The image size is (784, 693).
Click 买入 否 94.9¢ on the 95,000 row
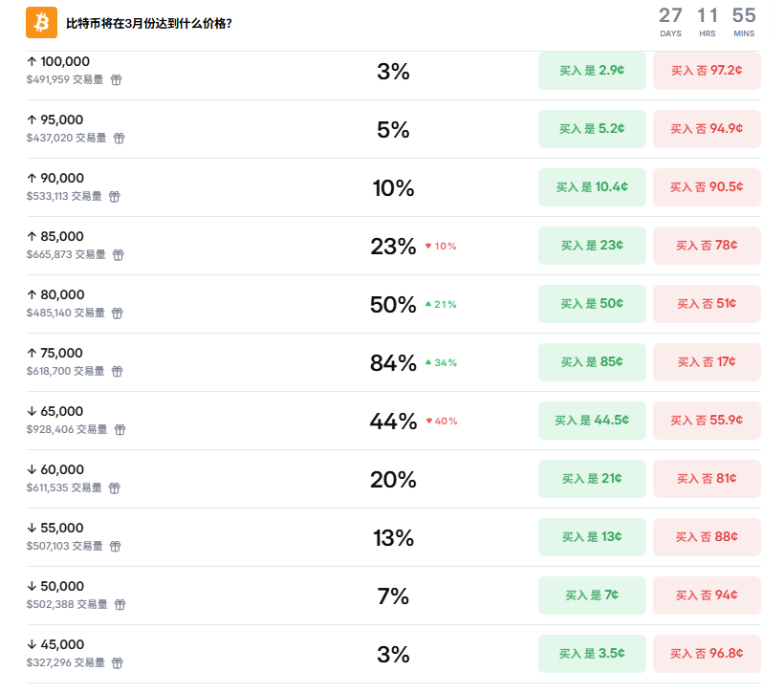pyautogui.click(x=707, y=129)
